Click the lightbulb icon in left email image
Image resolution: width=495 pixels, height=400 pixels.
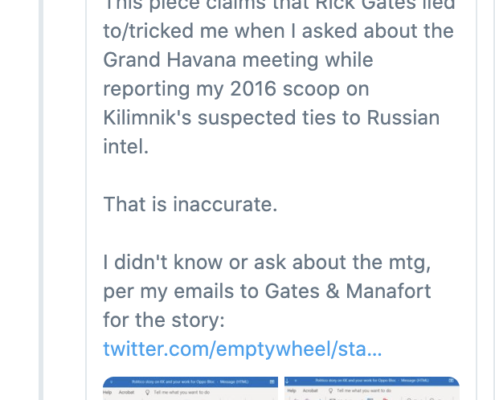(x=147, y=392)
